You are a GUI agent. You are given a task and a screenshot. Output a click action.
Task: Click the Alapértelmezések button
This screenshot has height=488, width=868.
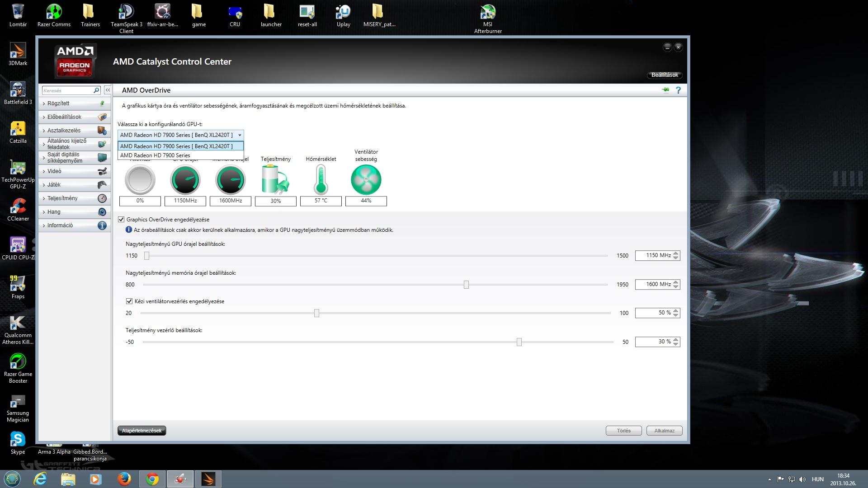pyautogui.click(x=142, y=431)
